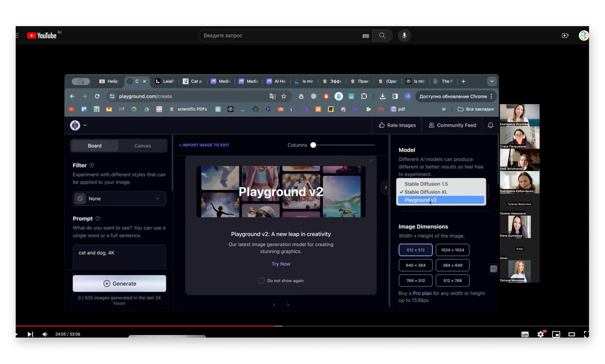Image resolution: width=605 pixels, height=364 pixels.
Task: Open the pdf bookmark
Action: tap(398, 109)
